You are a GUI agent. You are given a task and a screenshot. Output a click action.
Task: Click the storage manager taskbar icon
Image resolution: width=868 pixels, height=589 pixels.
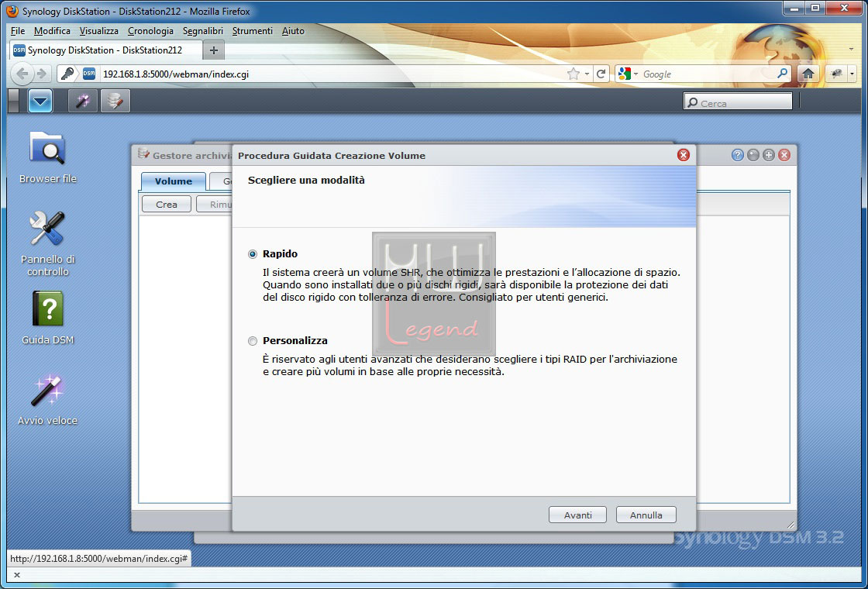(115, 102)
